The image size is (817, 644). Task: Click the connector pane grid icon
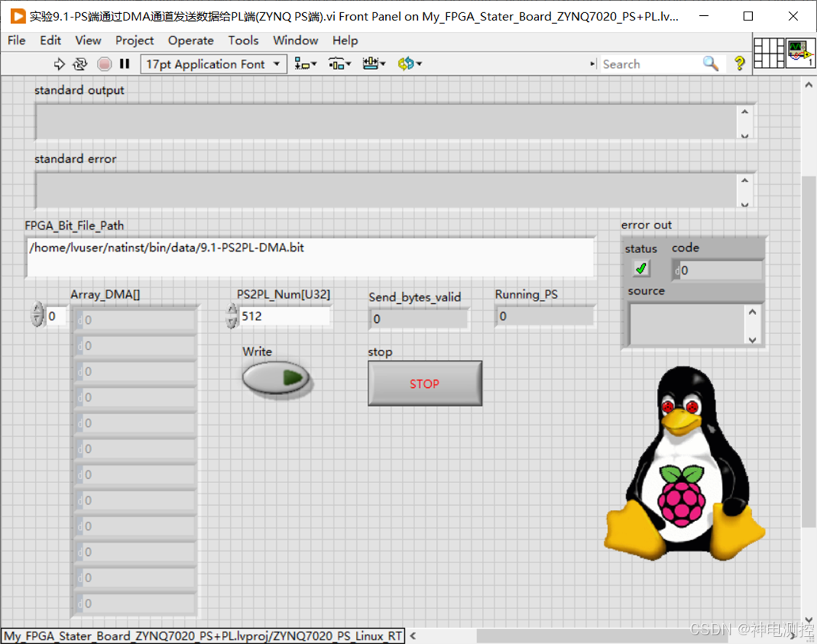(x=769, y=52)
